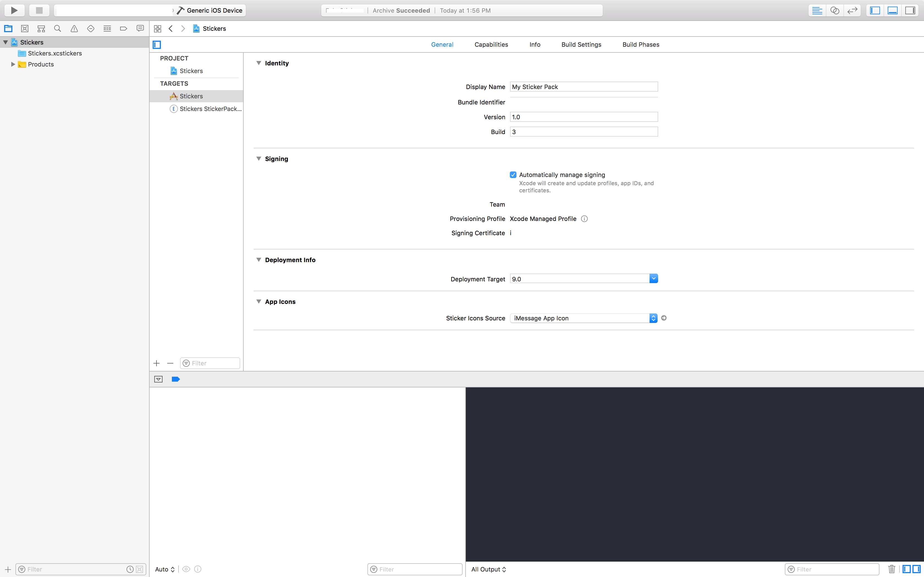The width and height of the screenshot is (924, 577).
Task: Expand the Products folder
Action: pos(13,64)
